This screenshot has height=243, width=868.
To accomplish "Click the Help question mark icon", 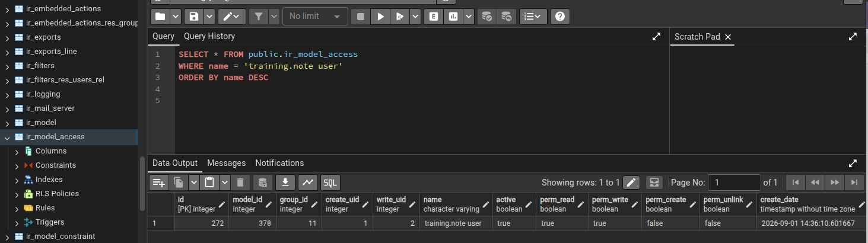I will (x=560, y=17).
